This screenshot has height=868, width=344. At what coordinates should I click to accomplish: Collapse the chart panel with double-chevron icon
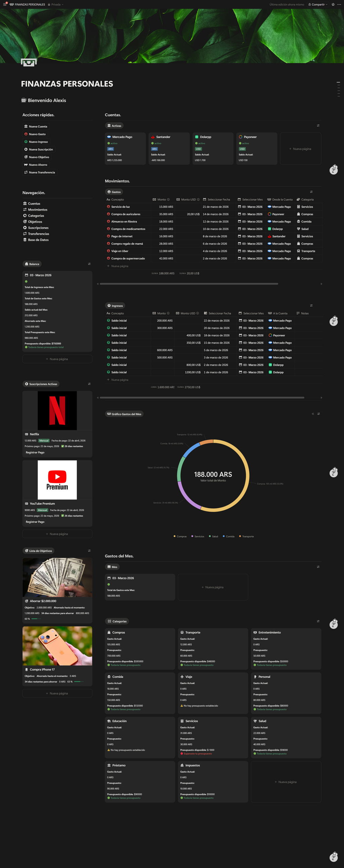[313, 414]
